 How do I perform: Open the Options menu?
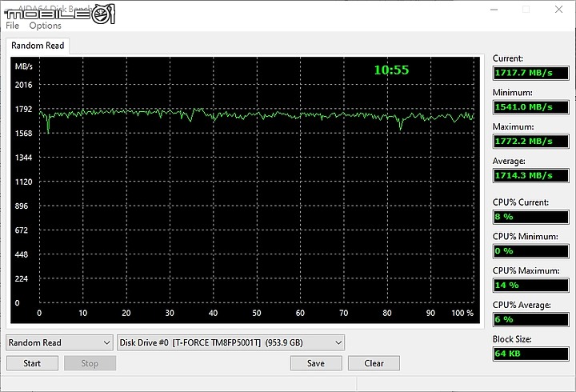tap(45, 26)
